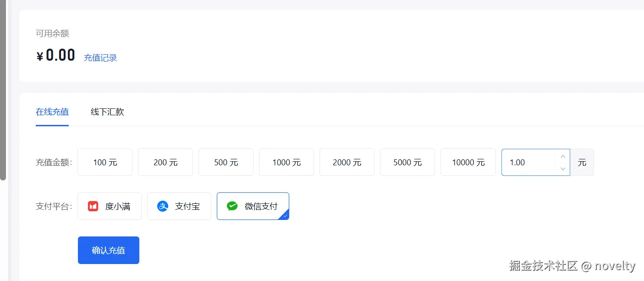The height and width of the screenshot is (281, 644).
Task: Click the ¥0.00 balance value
Action: pos(55,56)
